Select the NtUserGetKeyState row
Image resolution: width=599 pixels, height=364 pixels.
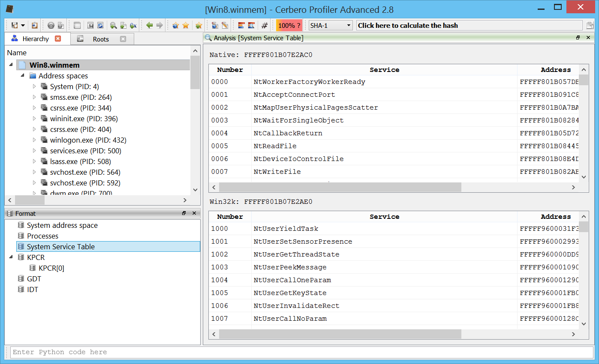394,293
